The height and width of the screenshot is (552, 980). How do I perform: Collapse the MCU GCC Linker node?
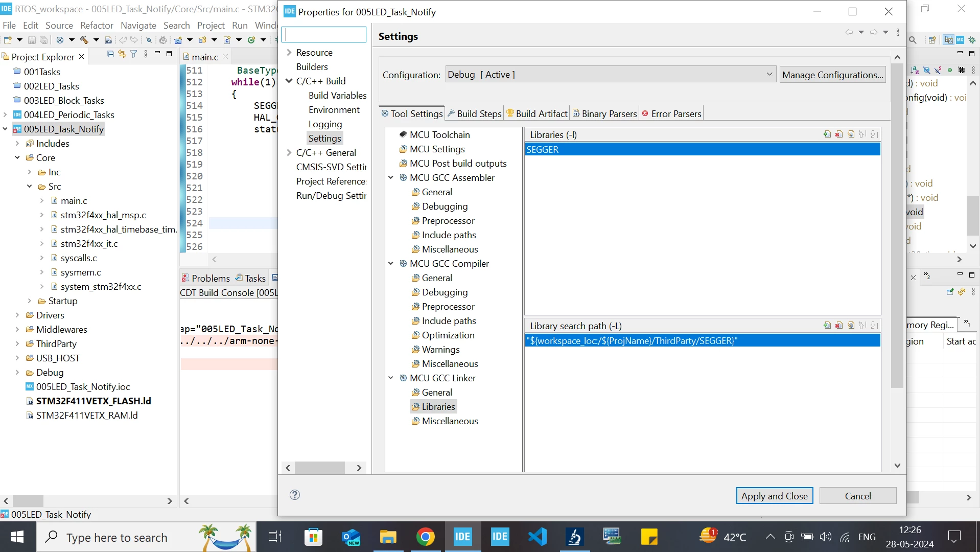391,378
